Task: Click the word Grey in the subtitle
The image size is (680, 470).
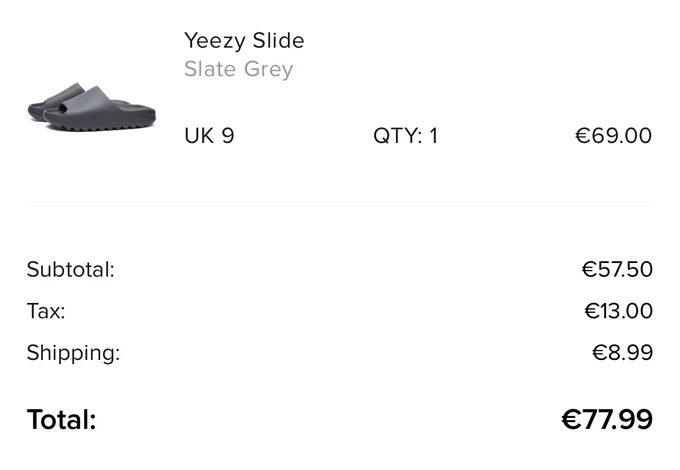Action: pyautogui.click(x=268, y=70)
